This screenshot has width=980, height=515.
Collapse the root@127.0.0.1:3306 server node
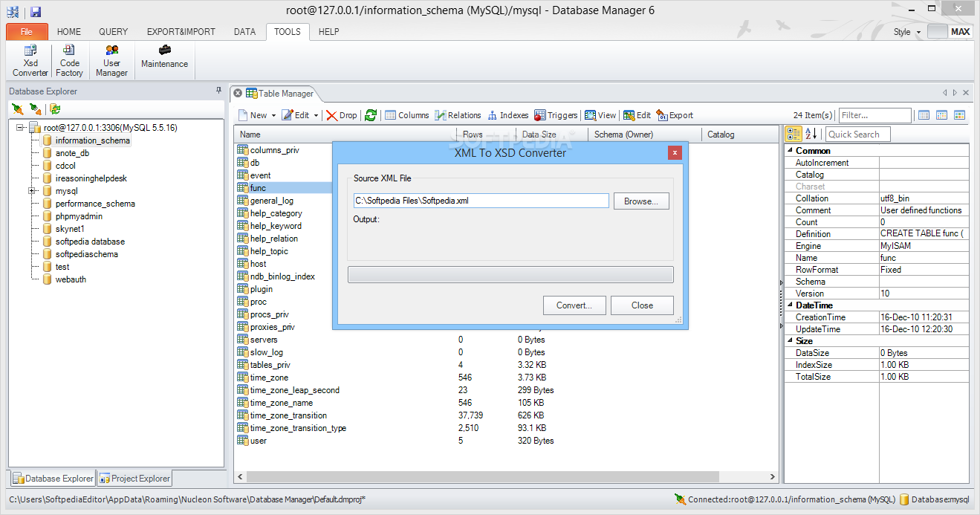pos(19,128)
